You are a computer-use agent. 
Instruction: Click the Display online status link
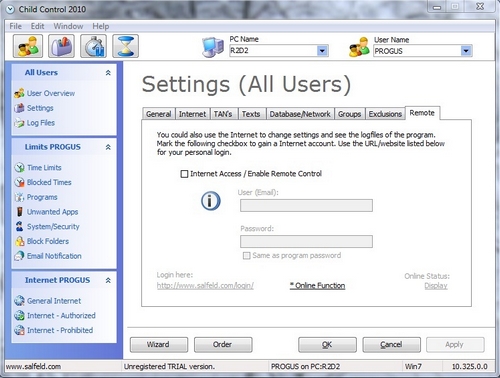click(x=436, y=286)
